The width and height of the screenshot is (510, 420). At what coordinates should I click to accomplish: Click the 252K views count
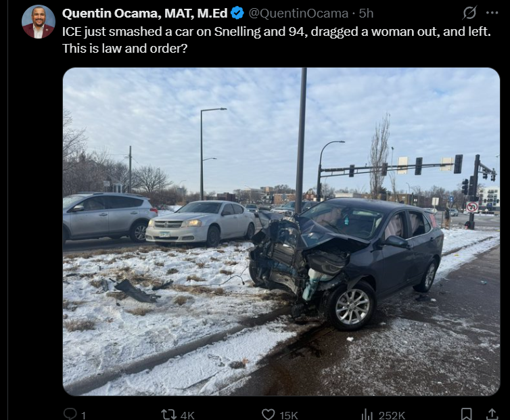click(x=392, y=415)
